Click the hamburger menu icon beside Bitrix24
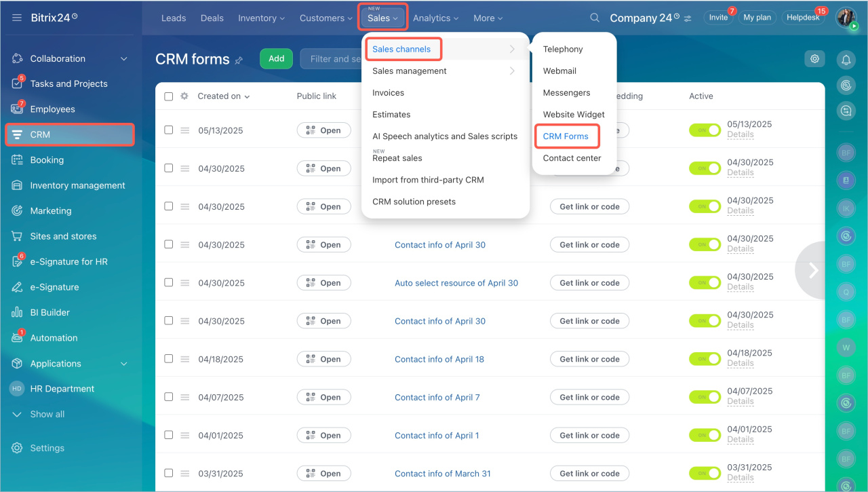Image resolution: width=868 pixels, height=492 pixels. click(16, 18)
